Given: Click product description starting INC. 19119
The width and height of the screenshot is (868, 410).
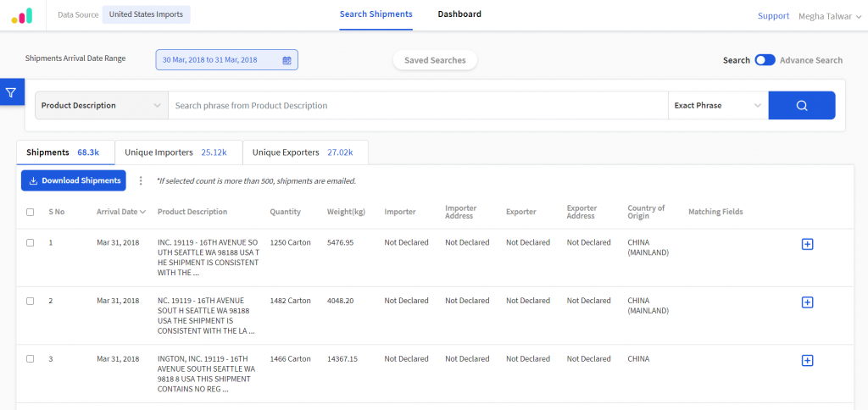Looking at the screenshot, I should 209,258.
